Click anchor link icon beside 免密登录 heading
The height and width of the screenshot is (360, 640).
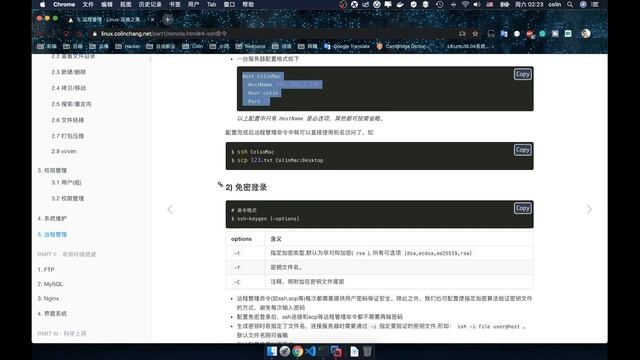tap(220, 185)
